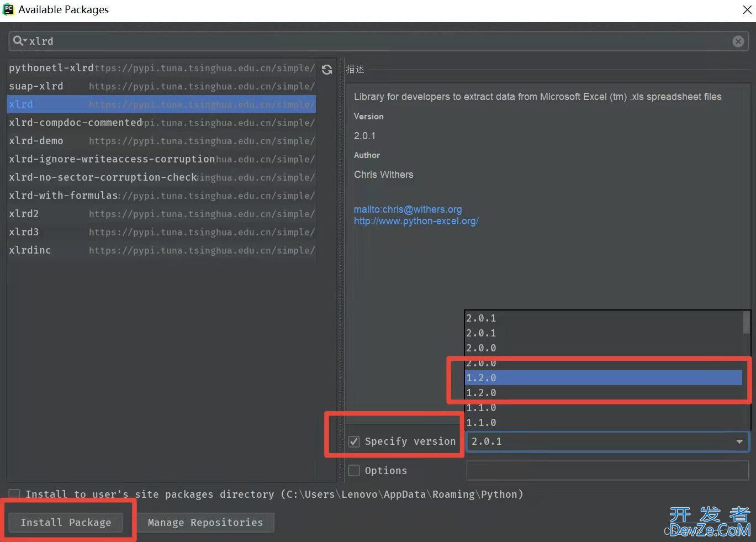Enable install to user's site packages directory
The image size is (756, 542).
coord(15,494)
